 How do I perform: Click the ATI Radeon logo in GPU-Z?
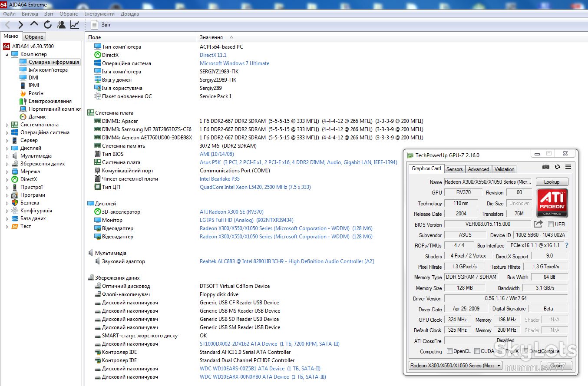tap(552, 203)
